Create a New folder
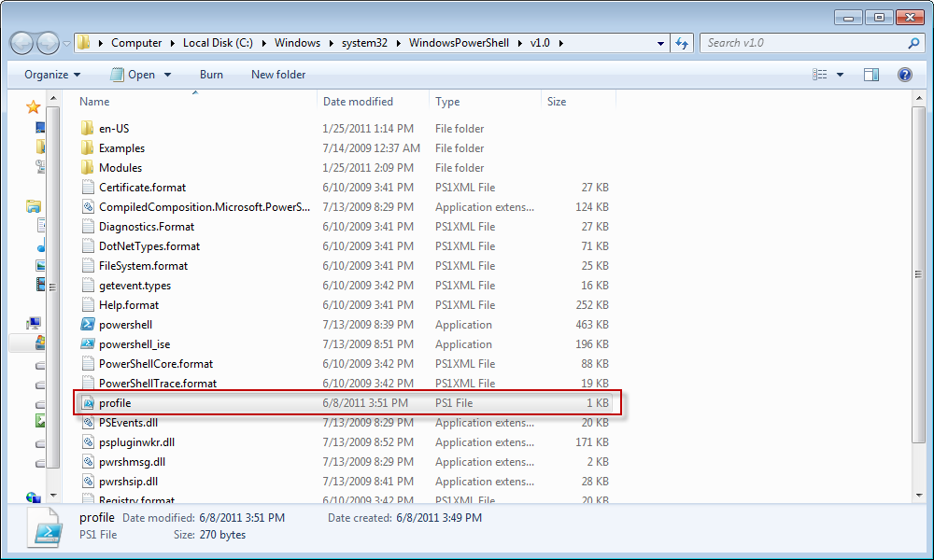Screen dimensions: 934x560 point(277,75)
